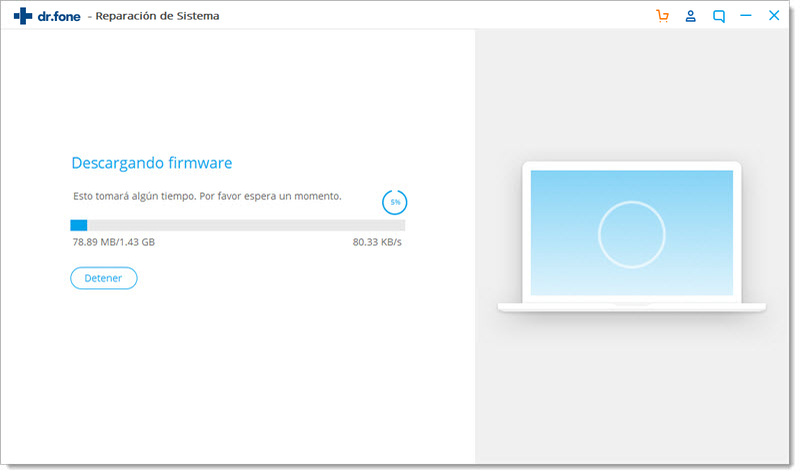Viewport: 800px width, 475px height.
Task: Click the laptop illustration
Action: pyautogui.click(x=632, y=237)
